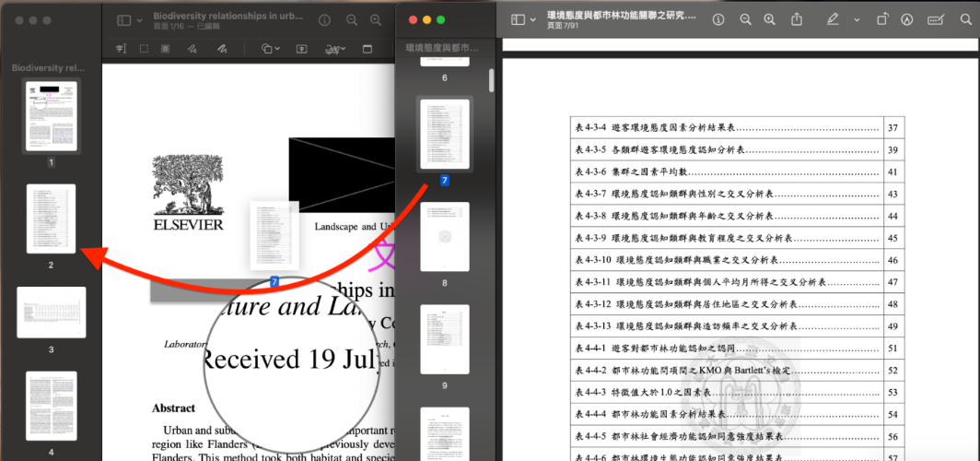Select page 3 thumbnail in Biodiversity sidebar
The image size is (980, 461).
point(52,312)
